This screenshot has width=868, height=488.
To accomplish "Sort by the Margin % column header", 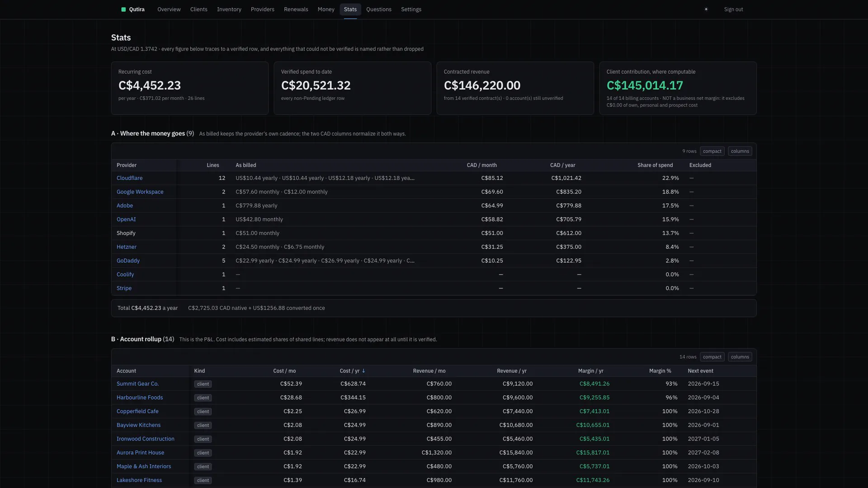I will tap(660, 371).
